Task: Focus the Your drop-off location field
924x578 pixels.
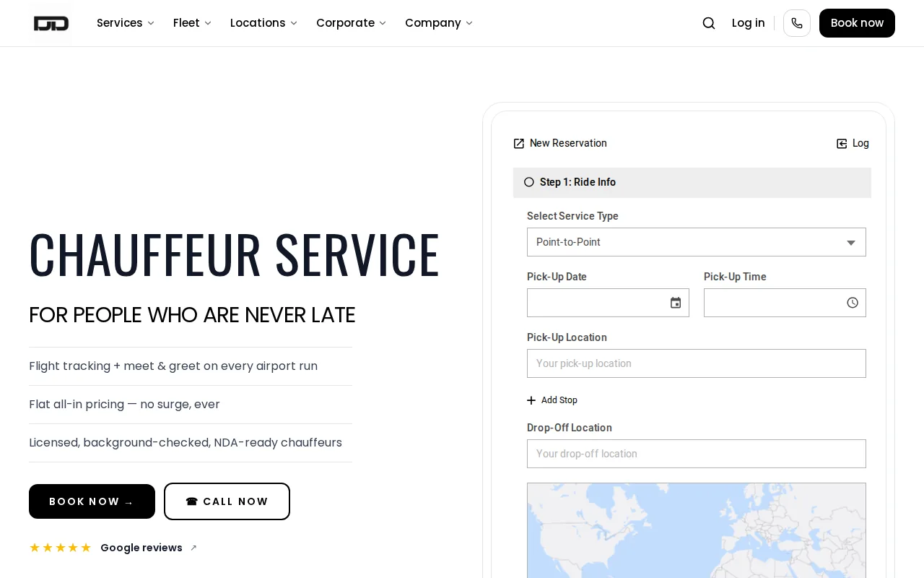Action: pos(697,454)
